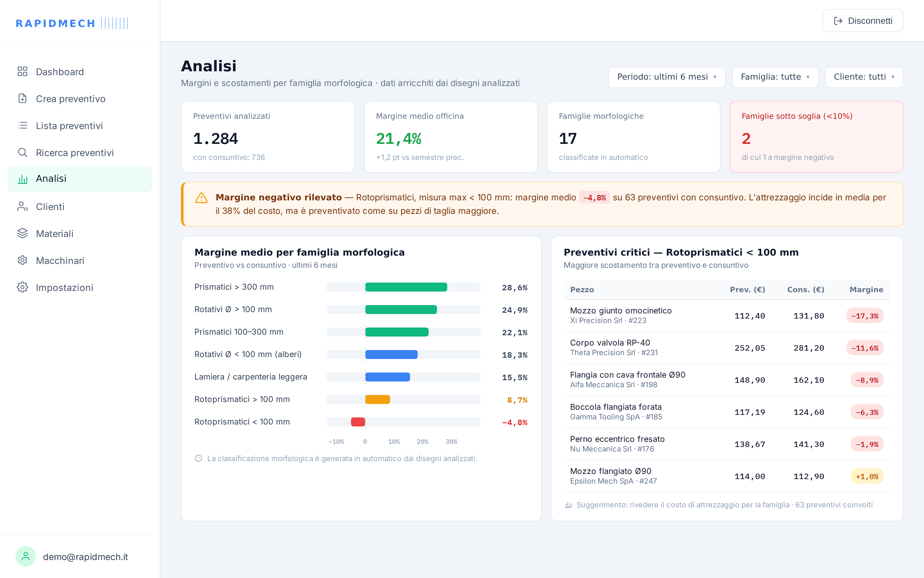
Task: Click the Rotoprismatici > 100 mm orange bar
Action: (x=378, y=399)
